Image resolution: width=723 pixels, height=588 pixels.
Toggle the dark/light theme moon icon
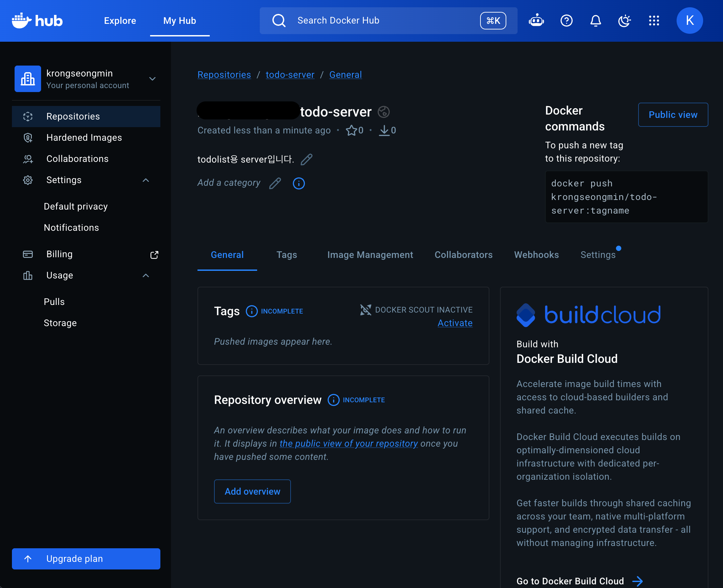coord(624,21)
